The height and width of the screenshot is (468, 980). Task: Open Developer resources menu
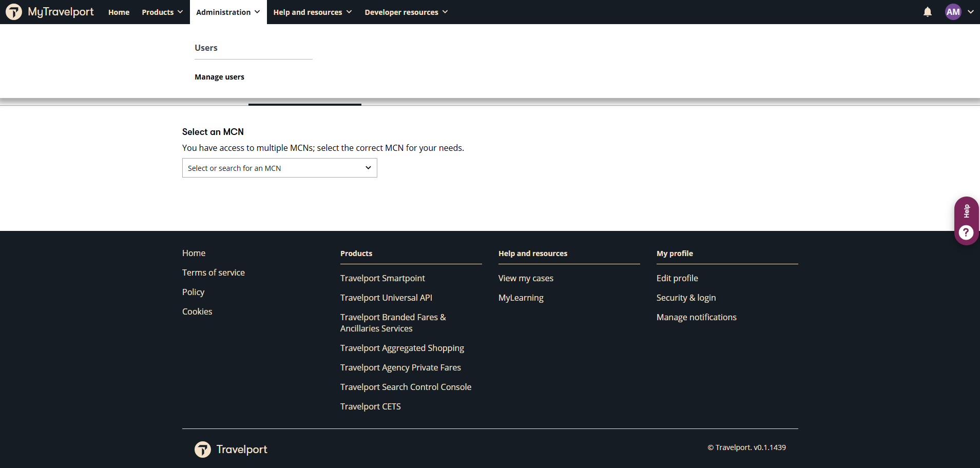tap(406, 12)
